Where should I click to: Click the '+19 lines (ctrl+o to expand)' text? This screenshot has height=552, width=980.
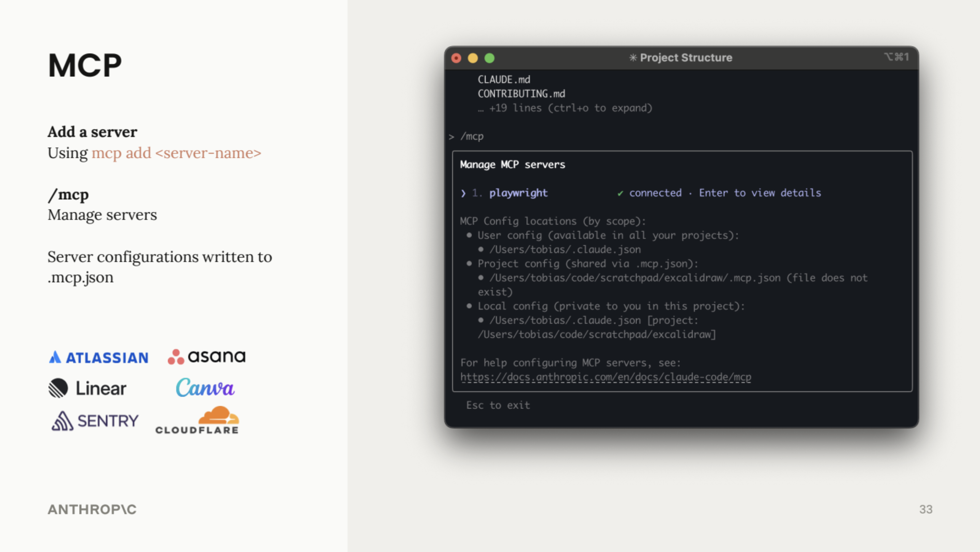coord(565,108)
